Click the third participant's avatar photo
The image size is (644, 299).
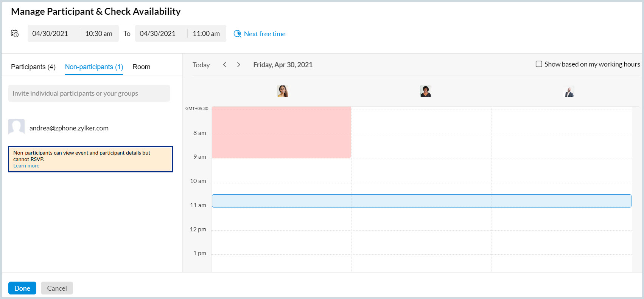pyautogui.click(x=569, y=91)
